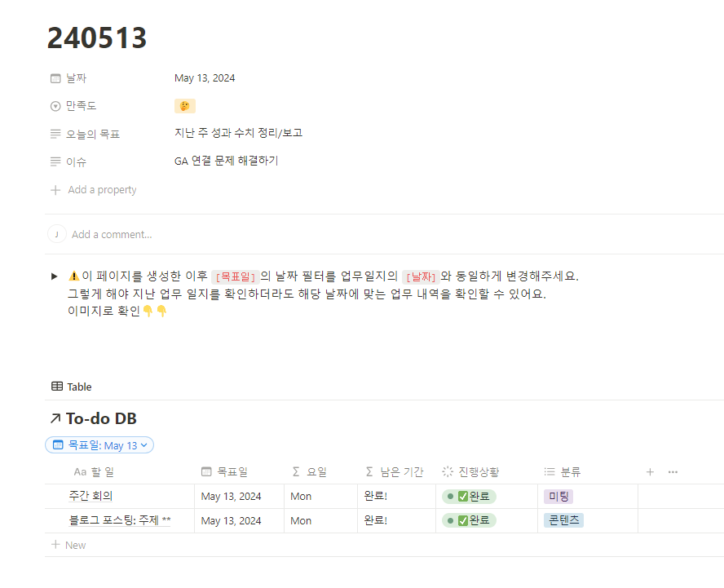The width and height of the screenshot is (724, 588).
Task: Click the calendar icon beside 날짜 property
Action: point(55,78)
